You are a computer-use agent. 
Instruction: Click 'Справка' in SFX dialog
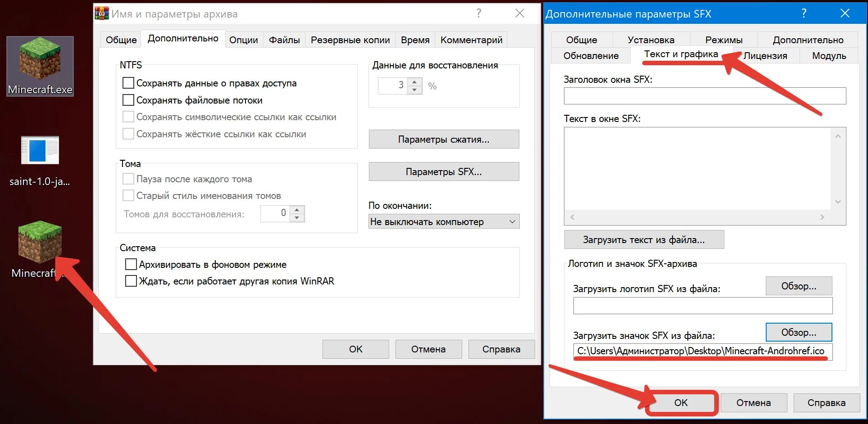(827, 402)
